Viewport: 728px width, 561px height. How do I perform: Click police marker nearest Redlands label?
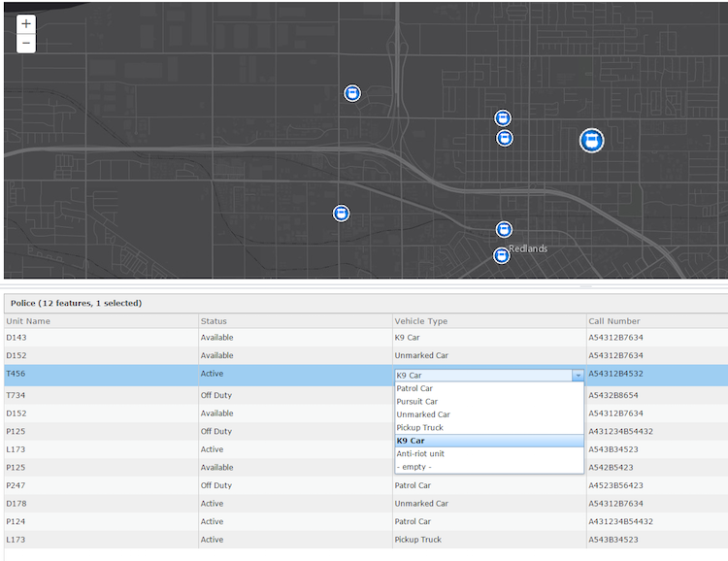point(502,255)
